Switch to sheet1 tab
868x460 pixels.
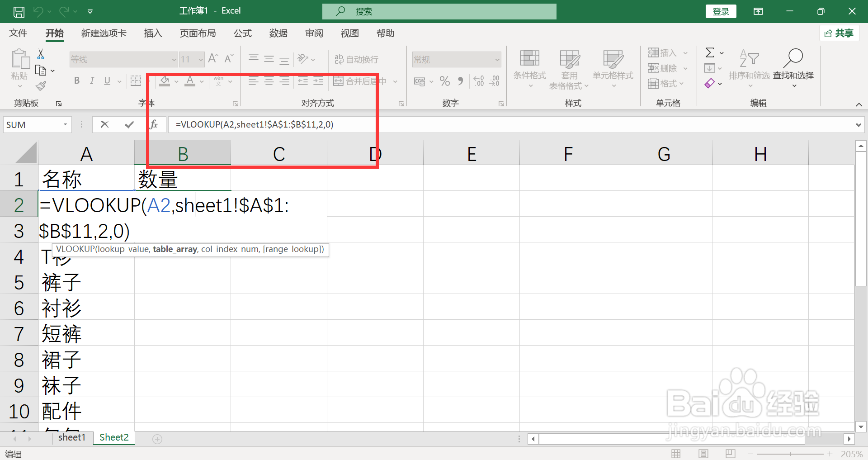[71, 437]
